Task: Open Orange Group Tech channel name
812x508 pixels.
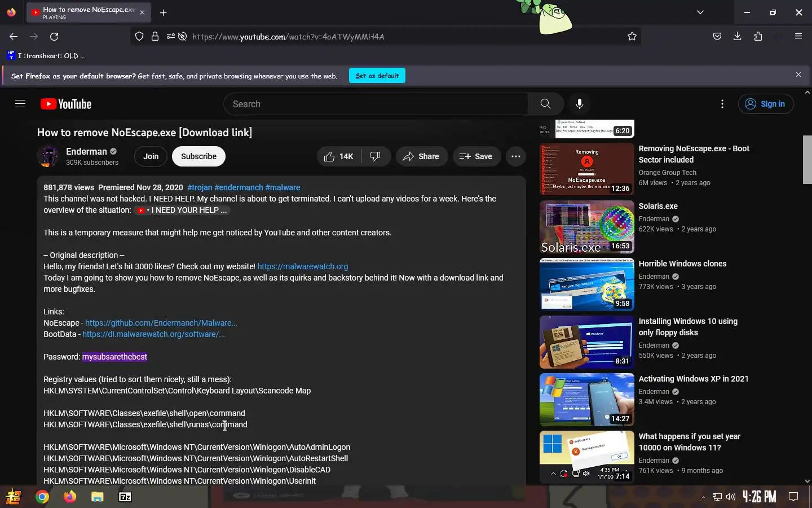Action: click(667, 173)
